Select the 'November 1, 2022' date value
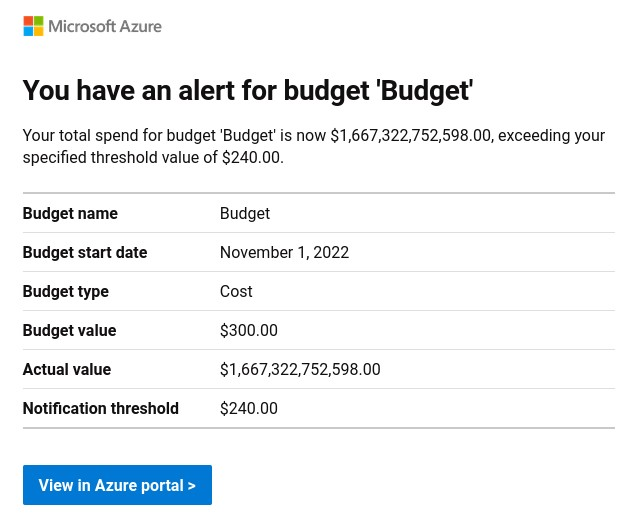This screenshot has width=630, height=522. coord(284,252)
